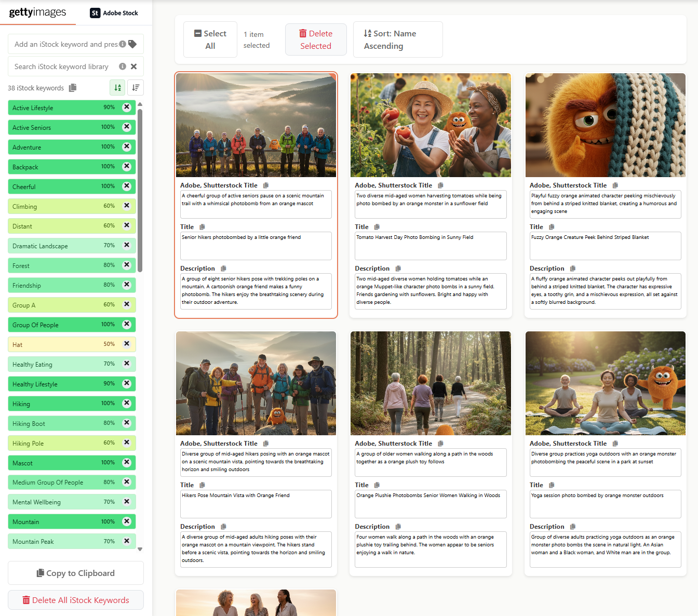Clear the iStock keyword library search

point(134,66)
